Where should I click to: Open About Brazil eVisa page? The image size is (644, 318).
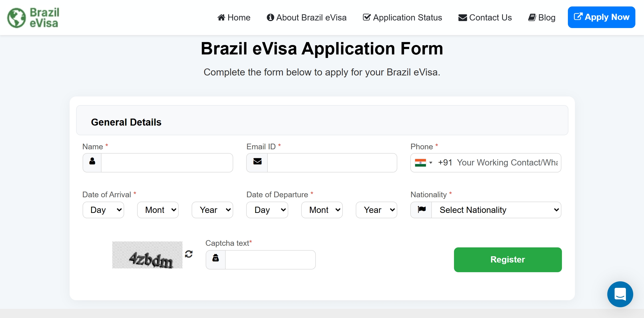coord(307,18)
